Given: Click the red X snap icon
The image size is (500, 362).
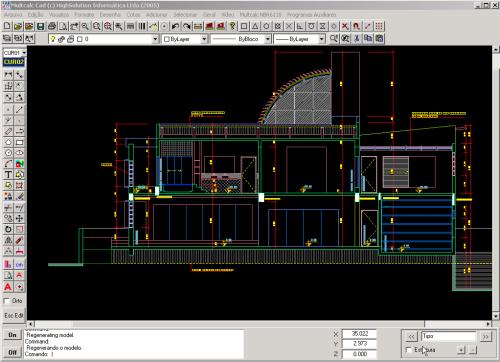Looking at the screenshot, I should click(x=345, y=26).
